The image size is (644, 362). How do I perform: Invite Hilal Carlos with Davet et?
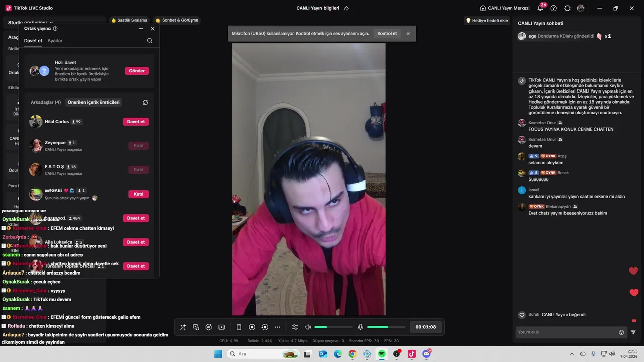click(x=136, y=122)
